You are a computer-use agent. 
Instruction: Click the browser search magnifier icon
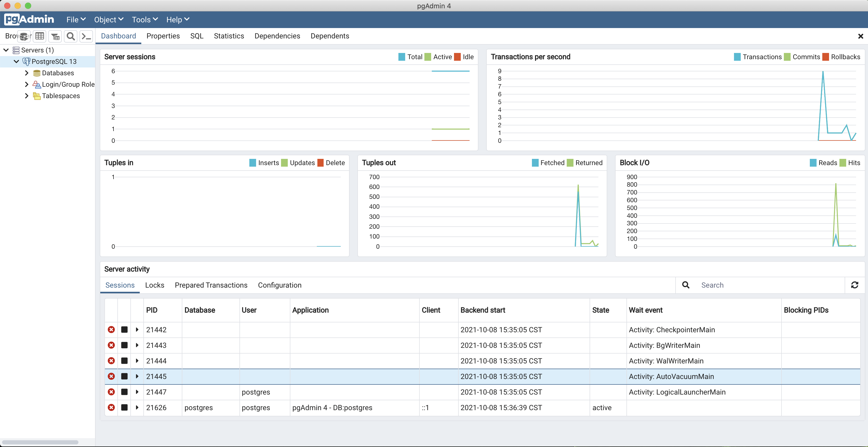coord(71,36)
